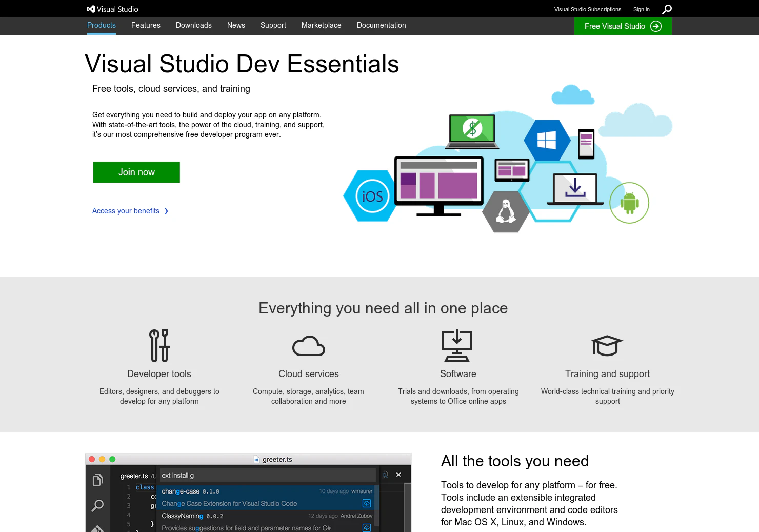Click the Android robot circle icon
759x532 pixels.
pyautogui.click(x=629, y=203)
